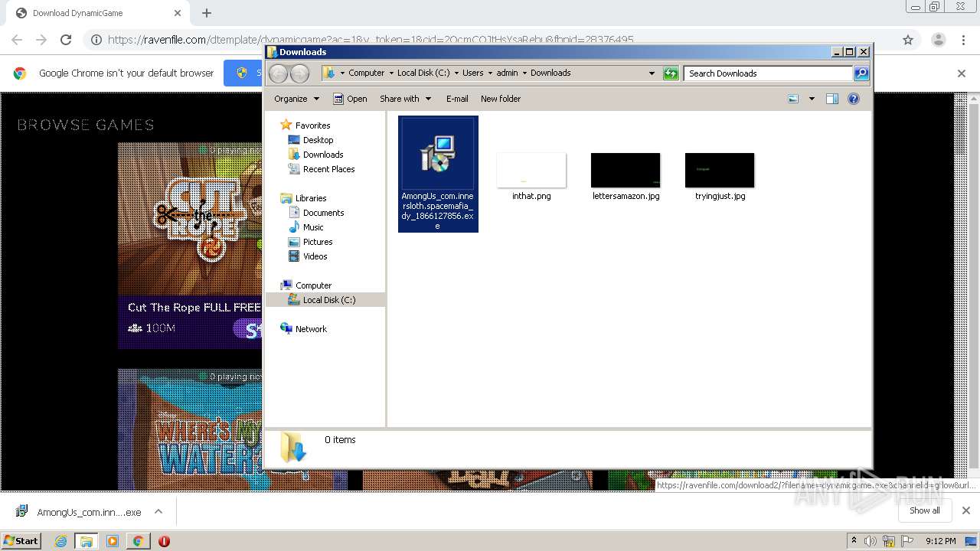This screenshot has height=551, width=980.
Task: Open Chrome three-dot menu
Action: click(963, 40)
